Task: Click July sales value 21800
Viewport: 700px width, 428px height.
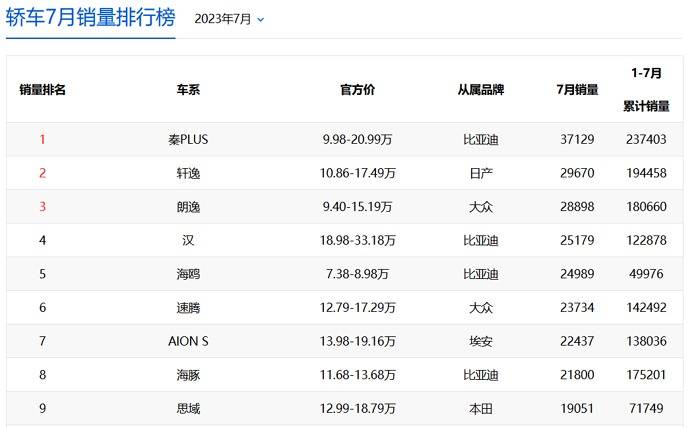Action: coord(577,375)
